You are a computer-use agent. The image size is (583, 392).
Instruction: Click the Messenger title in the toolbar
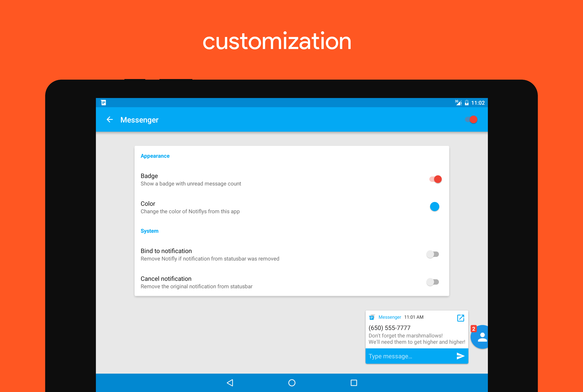click(140, 120)
